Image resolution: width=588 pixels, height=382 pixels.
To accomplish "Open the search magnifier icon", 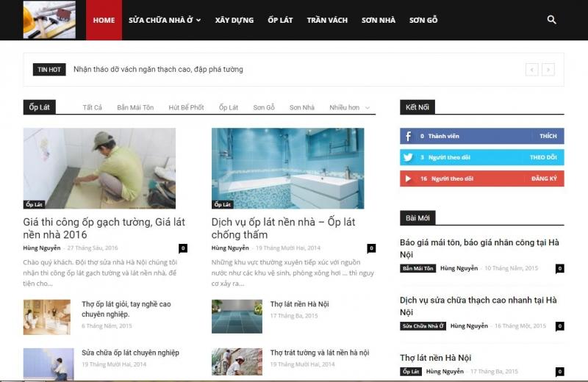I will click(552, 20).
